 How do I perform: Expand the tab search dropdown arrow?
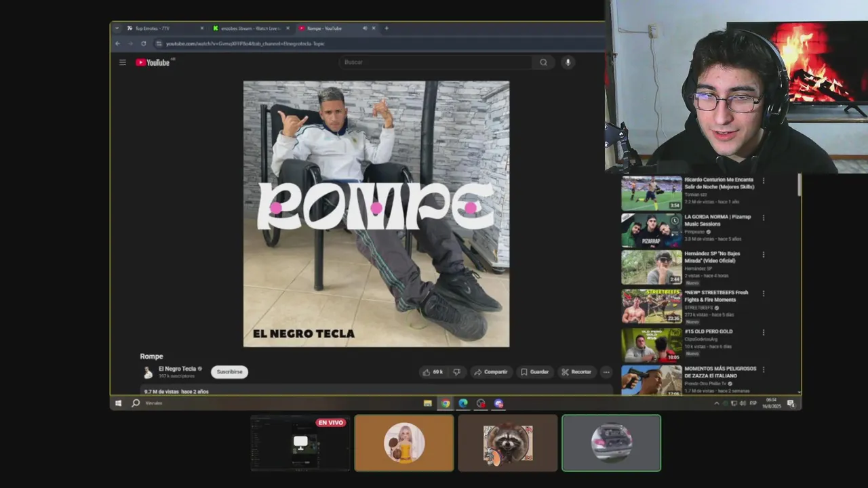point(117,28)
